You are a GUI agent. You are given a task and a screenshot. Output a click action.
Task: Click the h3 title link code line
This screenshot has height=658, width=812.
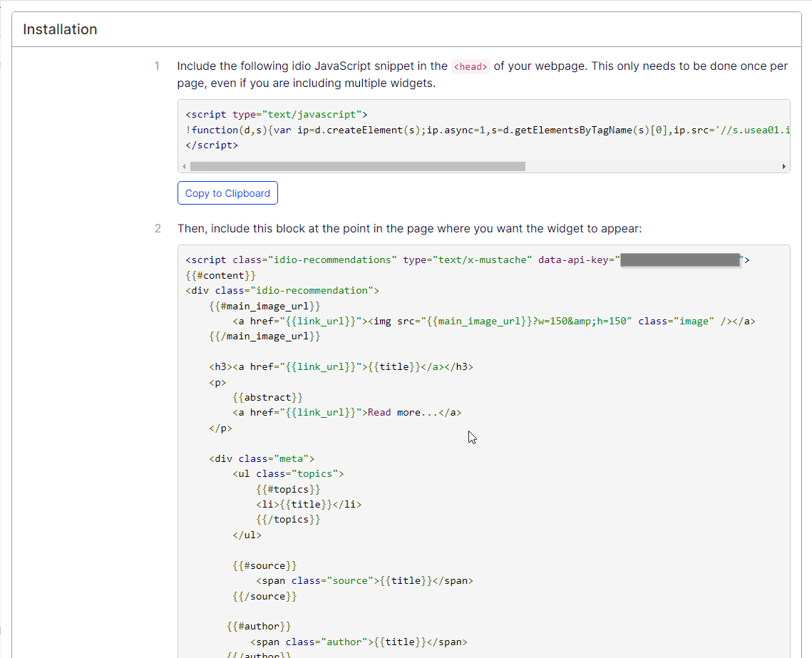pos(341,367)
